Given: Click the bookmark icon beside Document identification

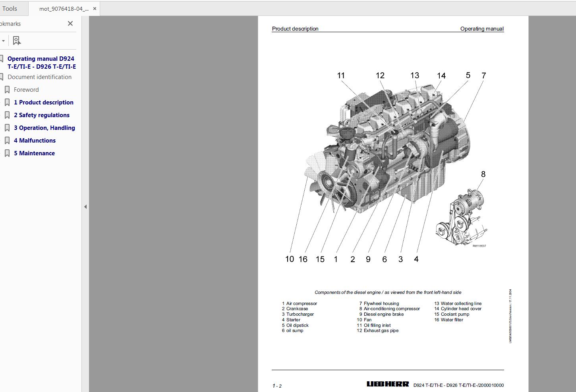Looking at the screenshot, I should point(2,77).
